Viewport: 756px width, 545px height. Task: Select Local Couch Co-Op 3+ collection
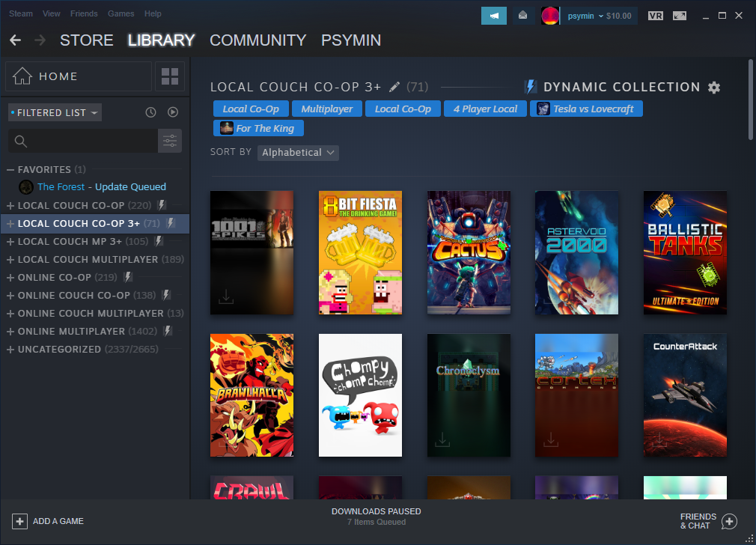95,223
